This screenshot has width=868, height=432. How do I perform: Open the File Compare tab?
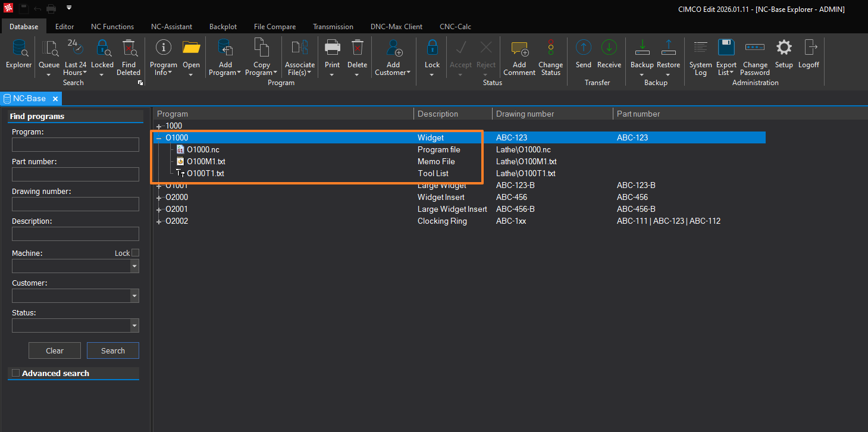275,26
